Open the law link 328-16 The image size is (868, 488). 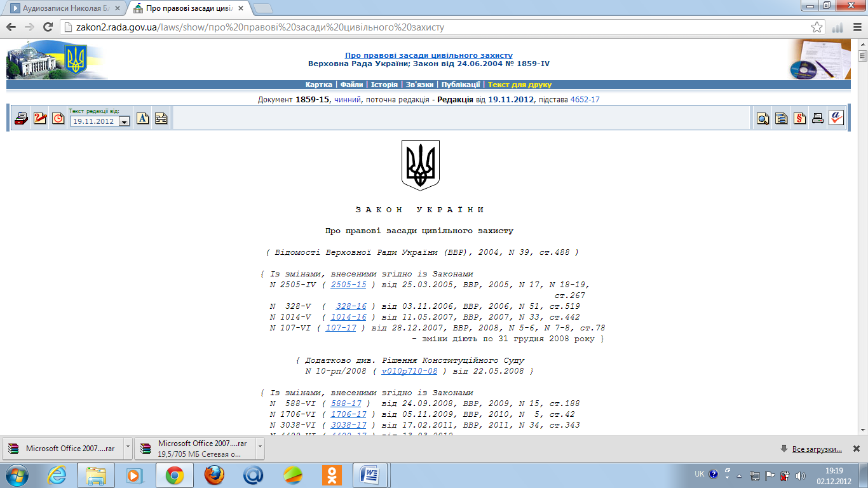coord(351,306)
